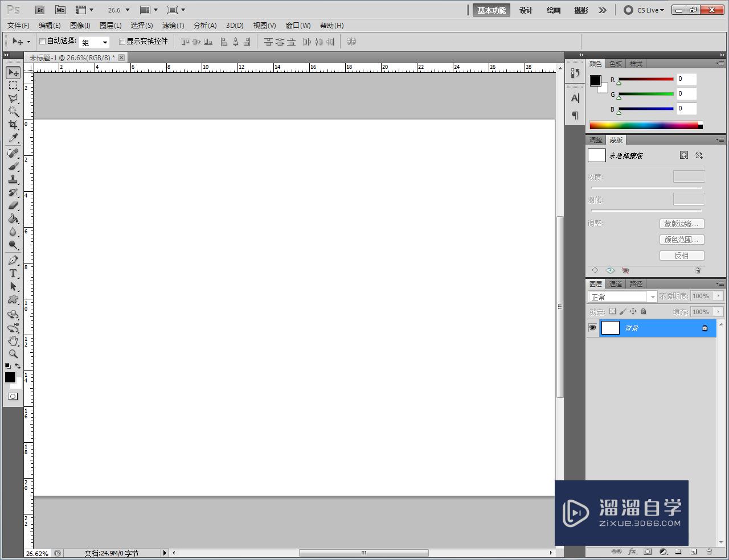Open the opacity 不透明度 slider arrow
Image resolution: width=729 pixels, height=560 pixels.
tap(719, 296)
